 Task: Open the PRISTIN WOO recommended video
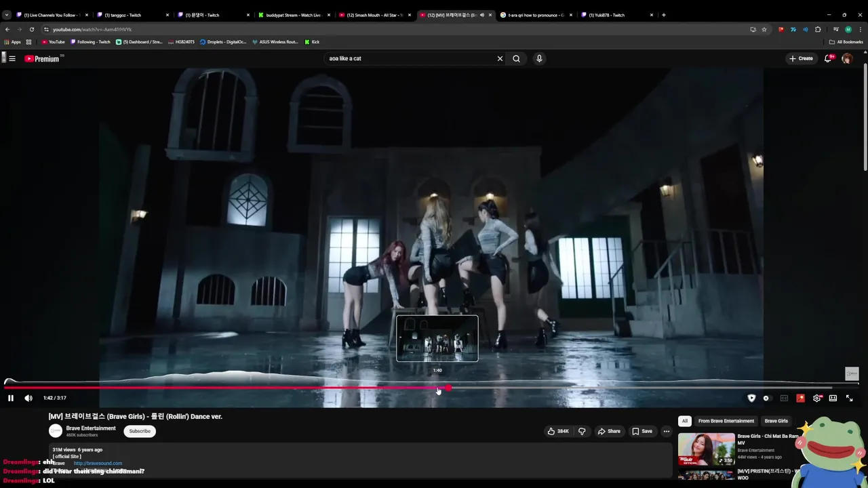[707, 476]
